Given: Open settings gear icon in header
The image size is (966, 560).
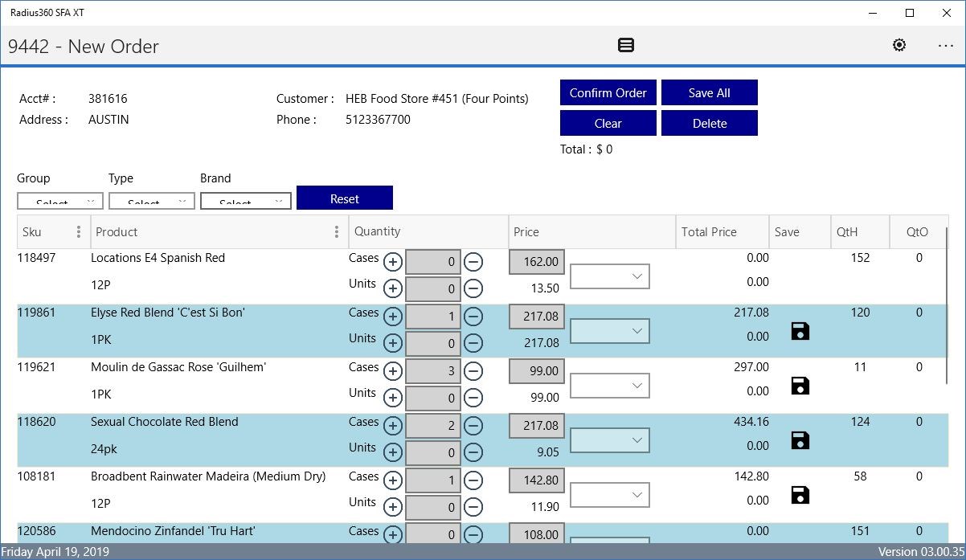Looking at the screenshot, I should (x=899, y=45).
